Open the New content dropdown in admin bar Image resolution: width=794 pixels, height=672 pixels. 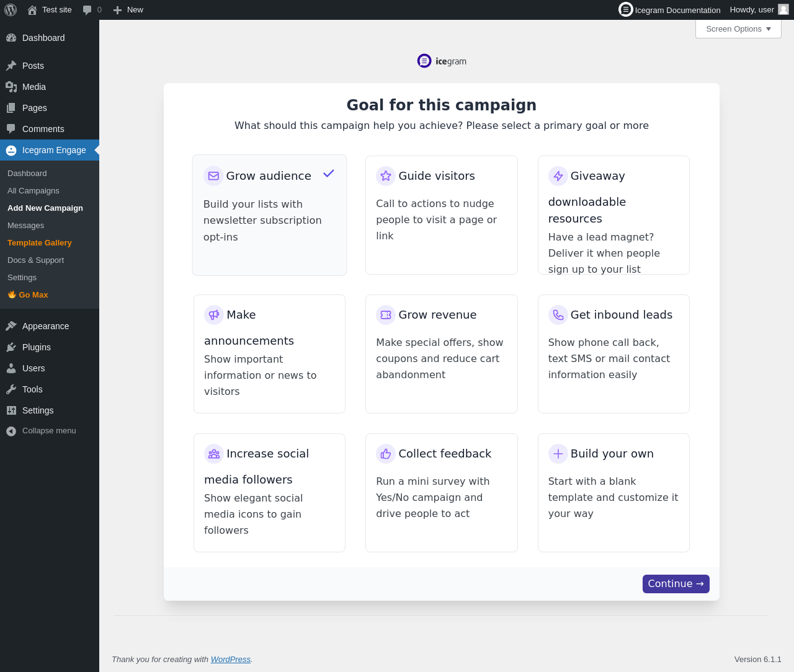tap(128, 10)
